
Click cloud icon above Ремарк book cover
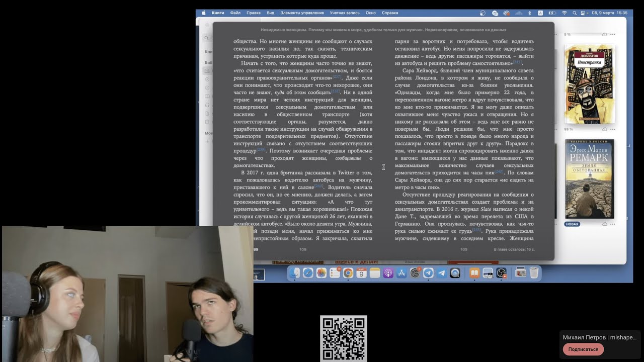coord(605,129)
